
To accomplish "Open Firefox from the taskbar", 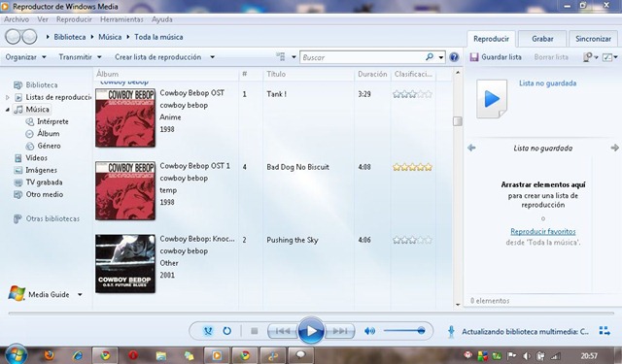I will [50, 355].
